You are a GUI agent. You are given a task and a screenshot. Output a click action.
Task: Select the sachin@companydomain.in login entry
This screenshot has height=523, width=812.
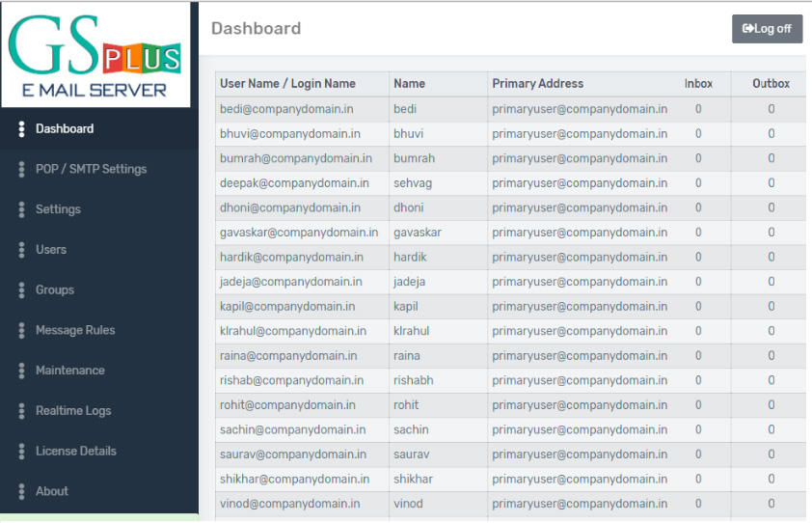(x=292, y=429)
